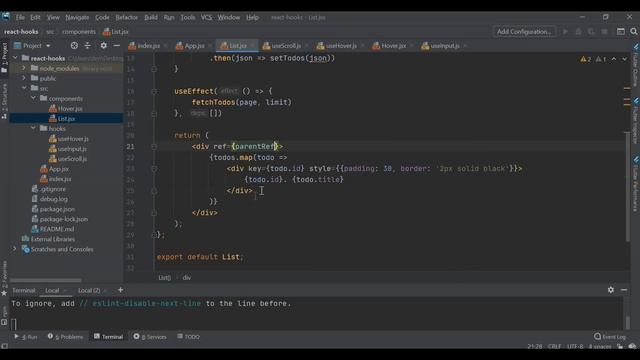This screenshot has width=640, height=360.
Task: Click the List() breadcrumb below editor
Action: 164,278
